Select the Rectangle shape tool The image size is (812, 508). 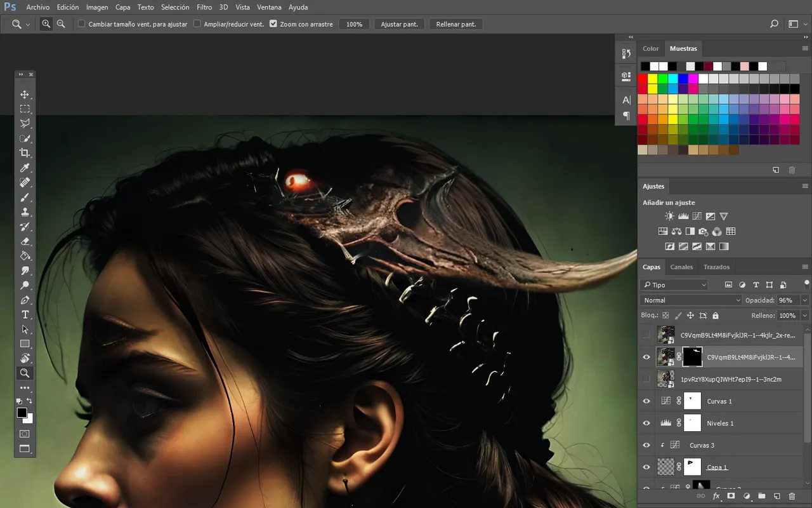tap(25, 344)
